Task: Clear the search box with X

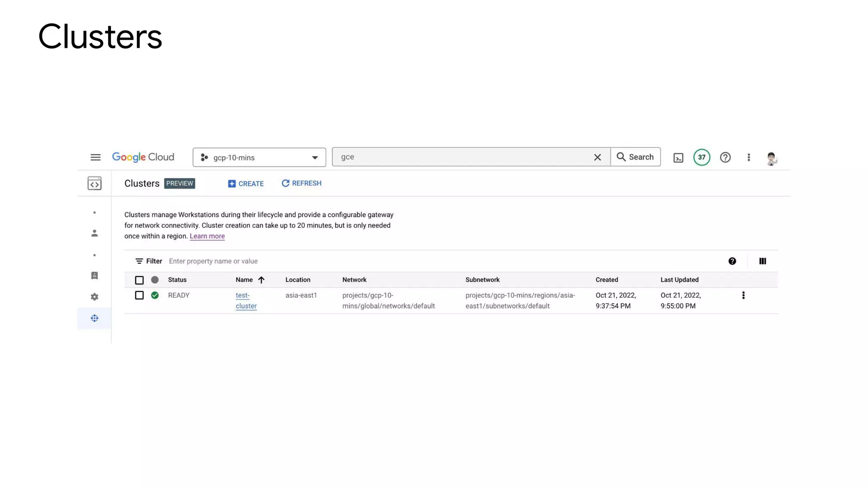Action: point(597,157)
